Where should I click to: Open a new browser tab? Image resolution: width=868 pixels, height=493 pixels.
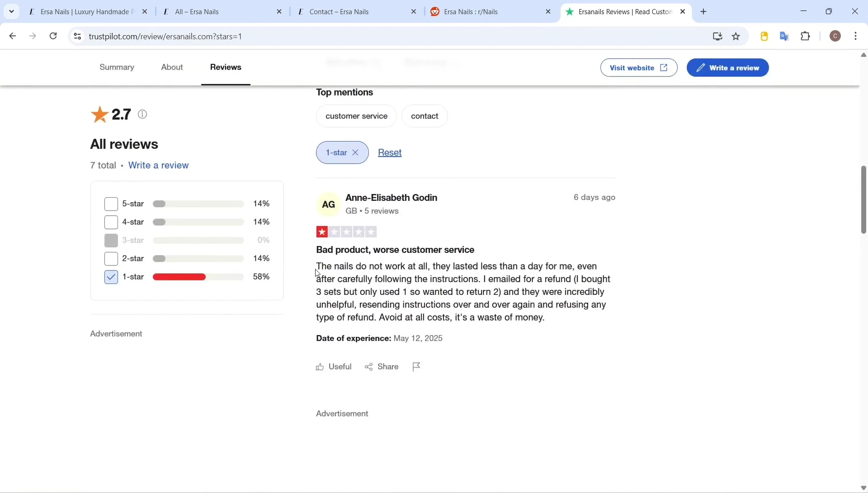704,12
